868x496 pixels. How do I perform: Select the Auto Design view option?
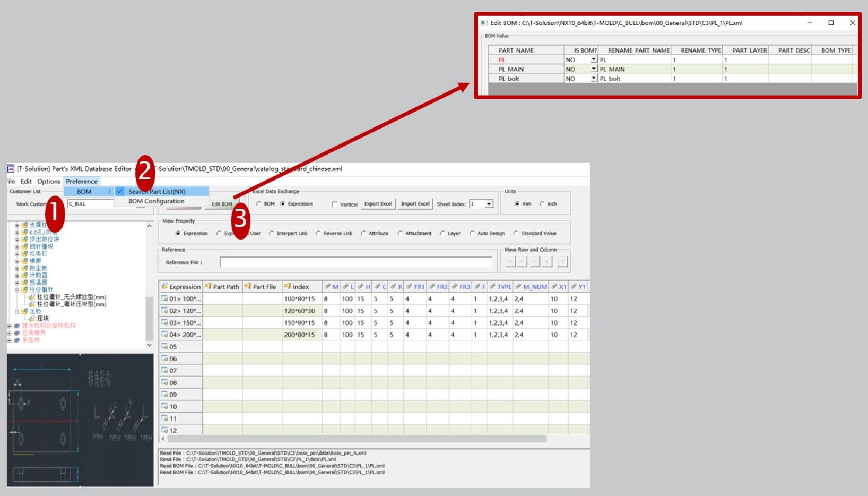(x=472, y=233)
